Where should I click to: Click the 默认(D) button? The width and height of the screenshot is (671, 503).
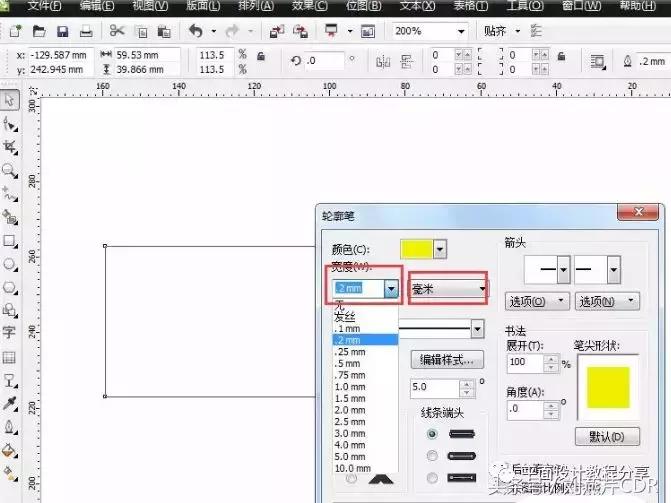[x=607, y=437]
